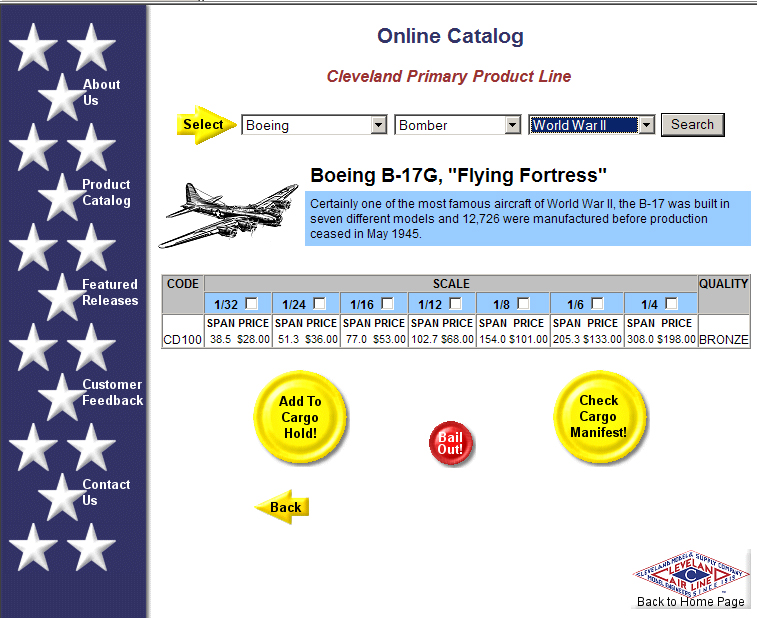Image resolution: width=757 pixels, height=618 pixels.
Task: Click the yellow Back arrow
Action: coord(283,507)
